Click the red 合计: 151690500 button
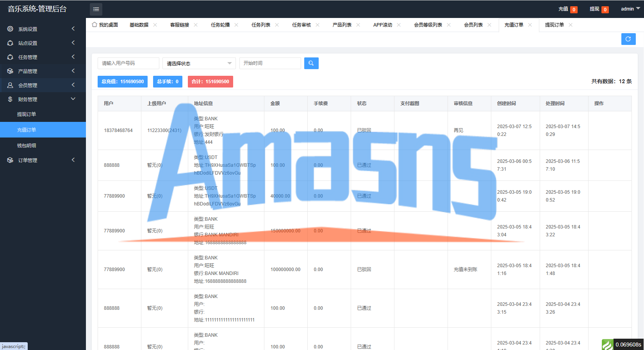Viewport: 644px width, 350px height. (211, 82)
